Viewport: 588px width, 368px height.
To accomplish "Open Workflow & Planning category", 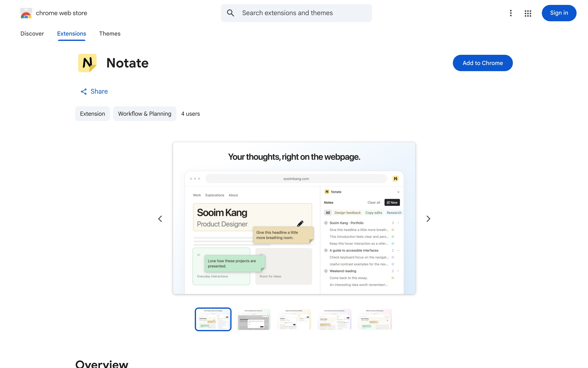I will (145, 114).
